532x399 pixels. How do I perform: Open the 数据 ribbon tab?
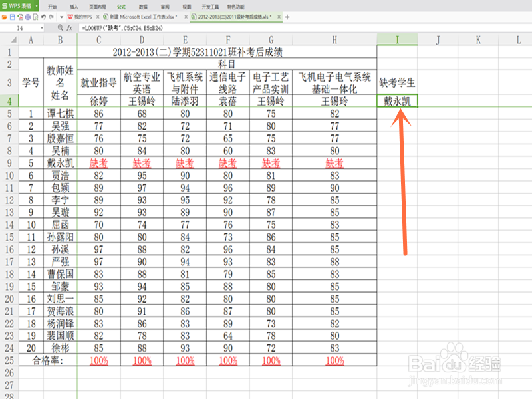pos(142,5)
